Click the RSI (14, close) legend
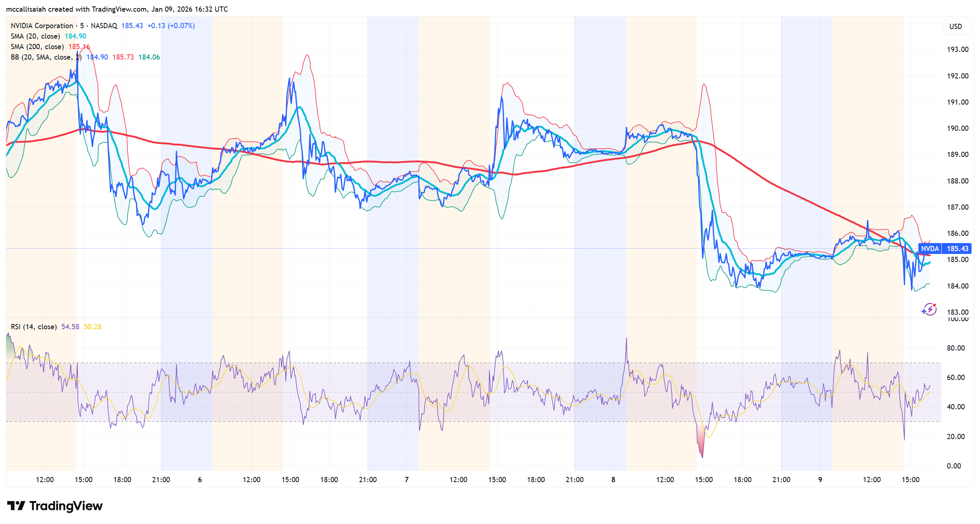Screen dimensions: 980x524 pyautogui.click(x=34, y=327)
